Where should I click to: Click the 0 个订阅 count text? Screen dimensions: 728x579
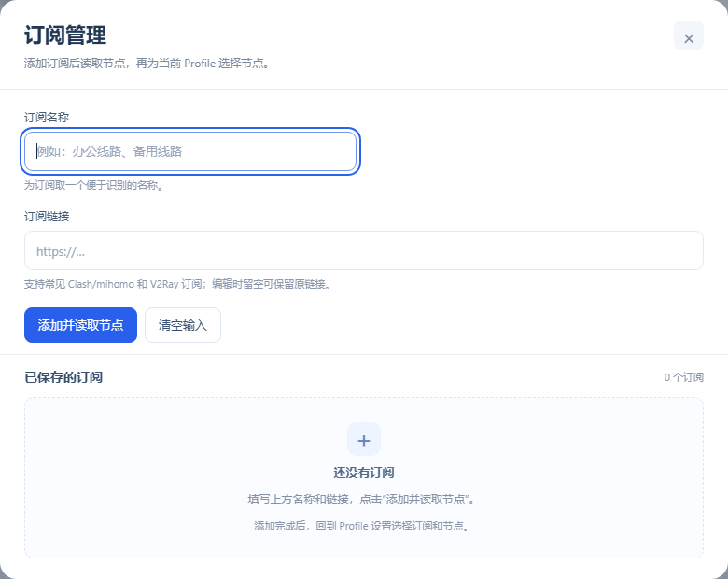tap(683, 377)
